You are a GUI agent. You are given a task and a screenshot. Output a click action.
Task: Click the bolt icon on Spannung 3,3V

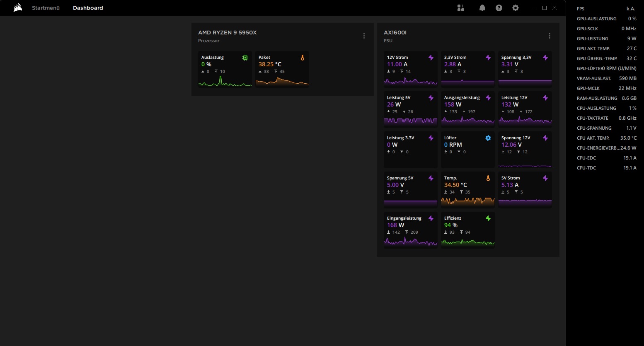[545, 58]
